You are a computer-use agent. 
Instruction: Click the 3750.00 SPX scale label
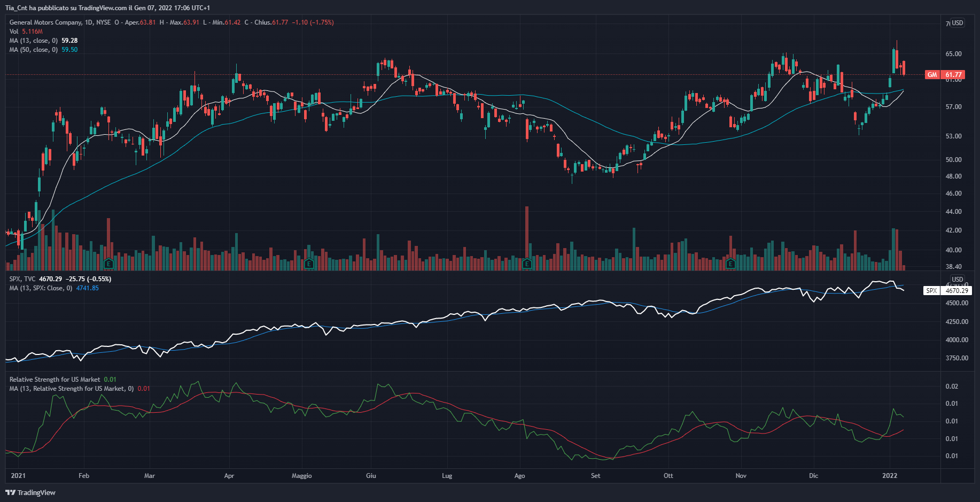click(x=956, y=358)
